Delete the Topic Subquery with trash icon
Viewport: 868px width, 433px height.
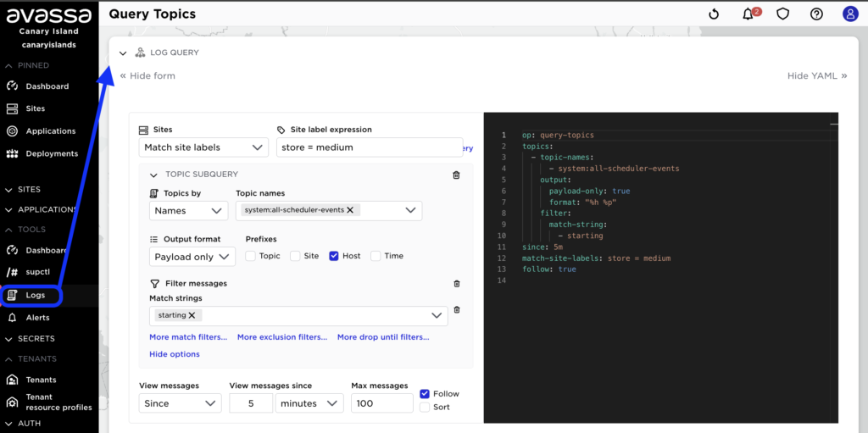(456, 175)
